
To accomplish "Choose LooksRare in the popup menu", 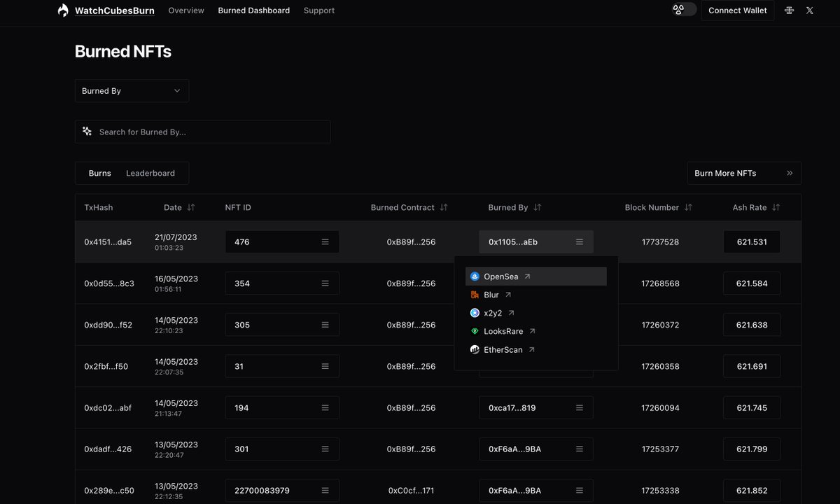I will [536, 331].
